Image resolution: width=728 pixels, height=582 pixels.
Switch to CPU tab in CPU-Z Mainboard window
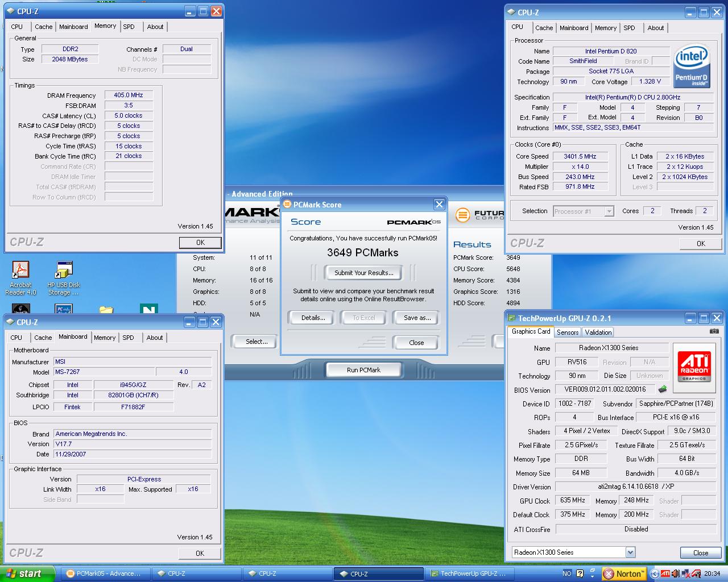pyautogui.click(x=16, y=338)
